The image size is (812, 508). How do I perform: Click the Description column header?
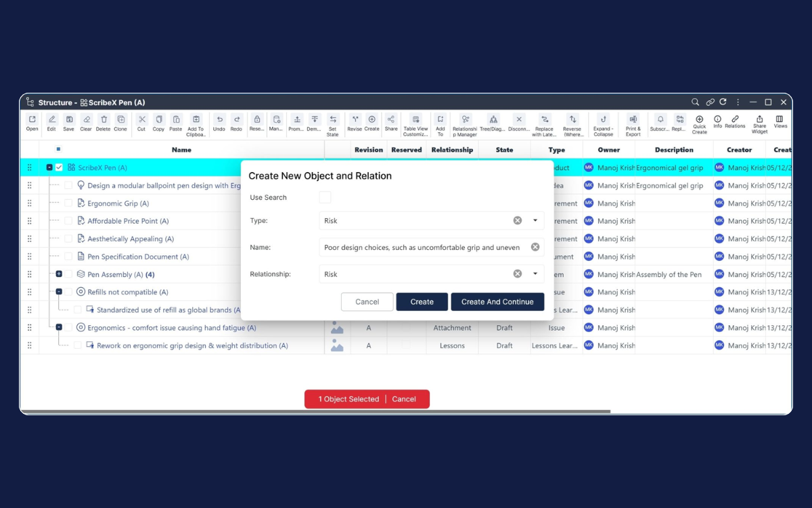point(673,150)
